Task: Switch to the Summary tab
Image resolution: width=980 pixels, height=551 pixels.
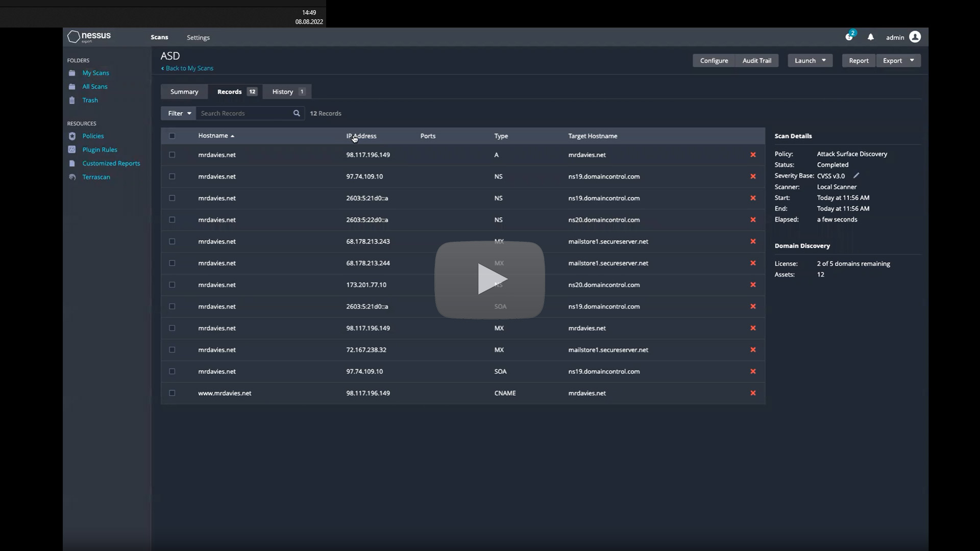Action: click(x=184, y=92)
